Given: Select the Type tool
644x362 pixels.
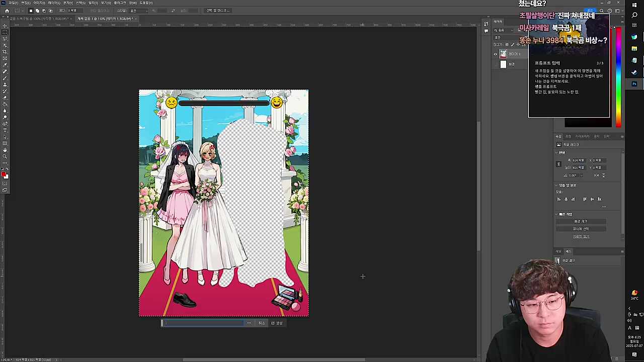Looking at the screenshot, I should click(5, 130).
